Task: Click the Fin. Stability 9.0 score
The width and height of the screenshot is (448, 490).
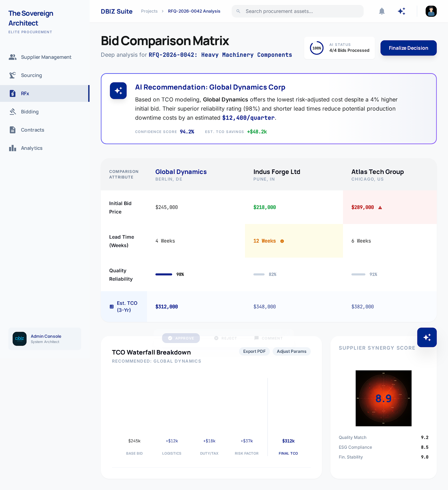Action: pos(425,457)
